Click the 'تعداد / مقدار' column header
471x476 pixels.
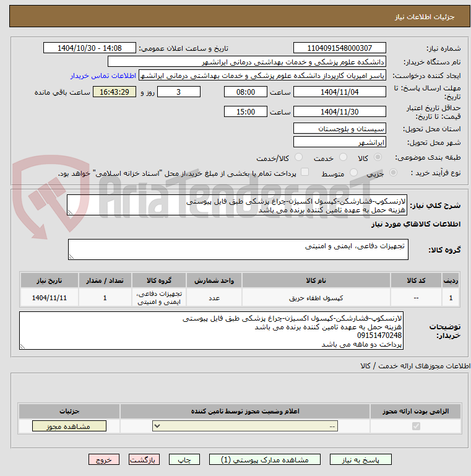coord(105,280)
